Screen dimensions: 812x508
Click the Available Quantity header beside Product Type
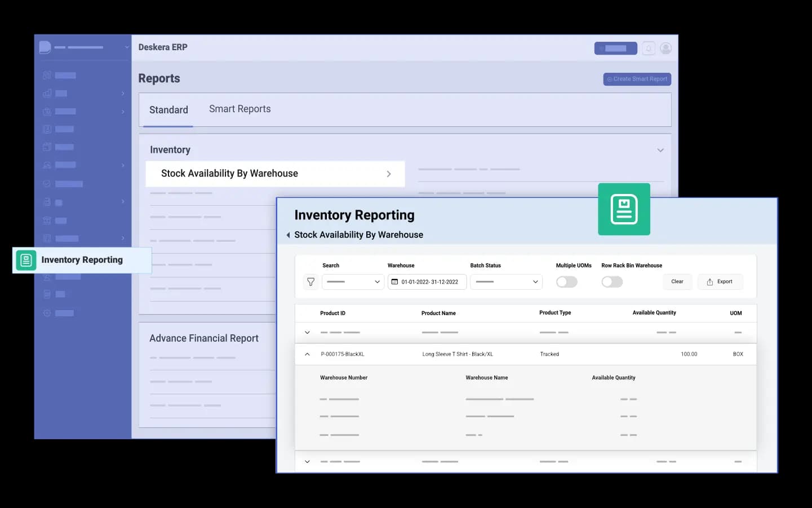[654, 313]
